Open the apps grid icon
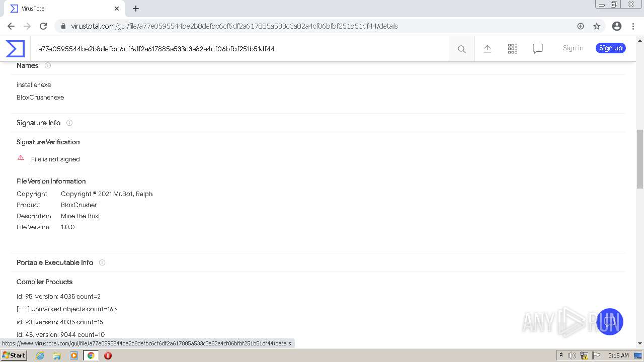The width and height of the screenshot is (644, 362). click(x=513, y=48)
